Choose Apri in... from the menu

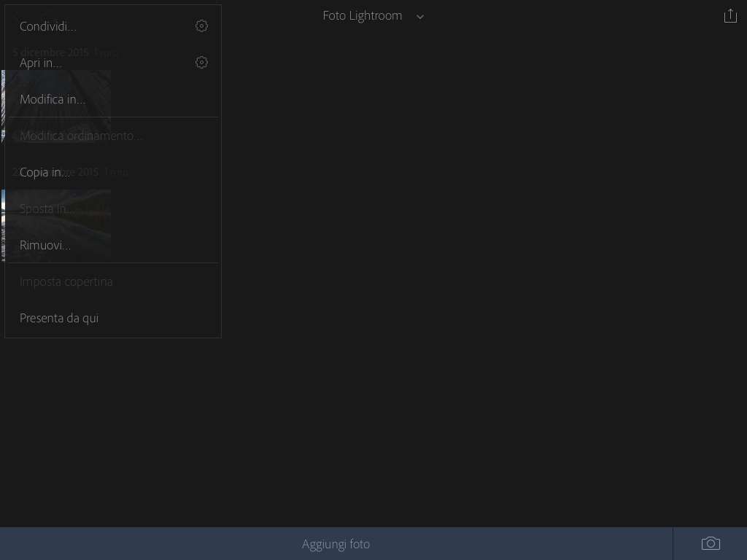pyautogui.click(x=113, y=63)
